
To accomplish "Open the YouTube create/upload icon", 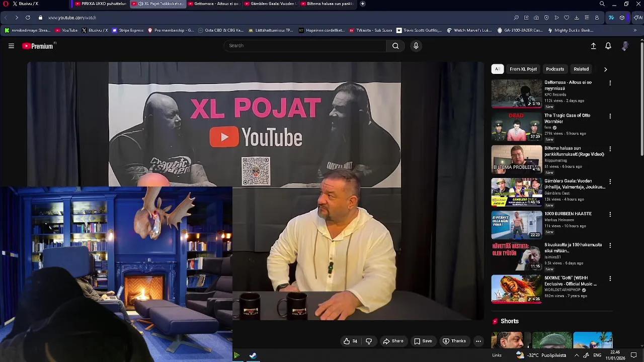I will point(593,46).
